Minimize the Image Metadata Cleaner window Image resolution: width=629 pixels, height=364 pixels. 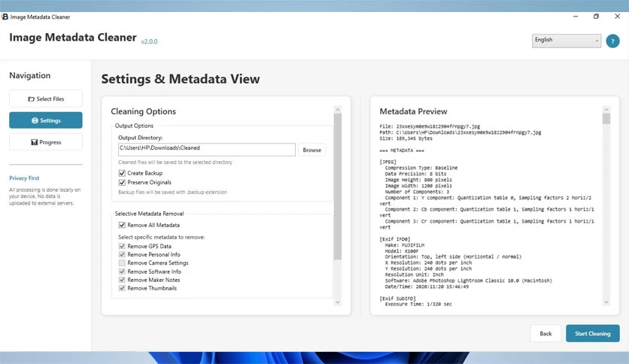(x=576, y=17)
